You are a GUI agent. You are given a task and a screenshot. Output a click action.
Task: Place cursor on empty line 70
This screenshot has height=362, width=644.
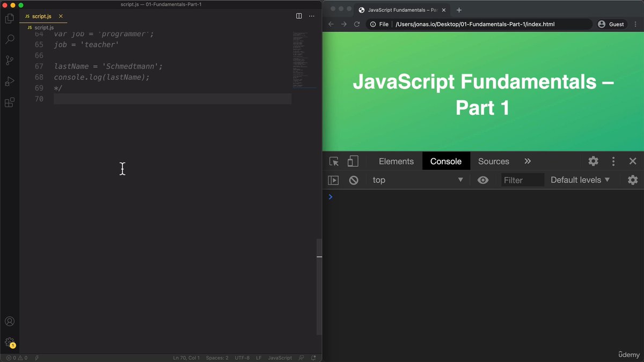coord(172,99)
